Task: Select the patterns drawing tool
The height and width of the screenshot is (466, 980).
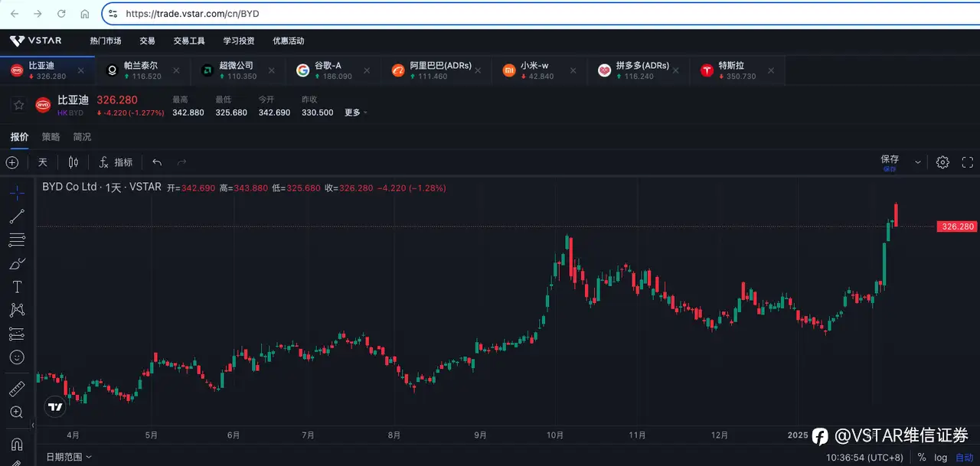Action: click(17, 310)
